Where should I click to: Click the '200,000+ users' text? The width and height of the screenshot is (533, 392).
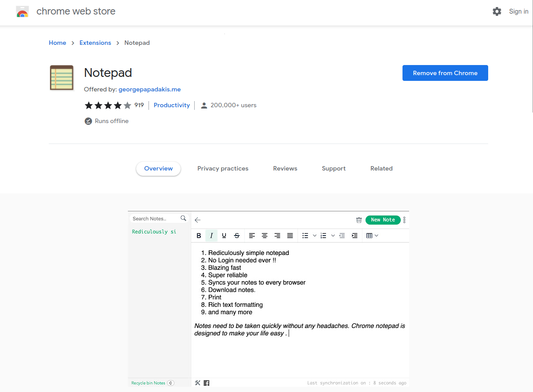click(233, 105)
